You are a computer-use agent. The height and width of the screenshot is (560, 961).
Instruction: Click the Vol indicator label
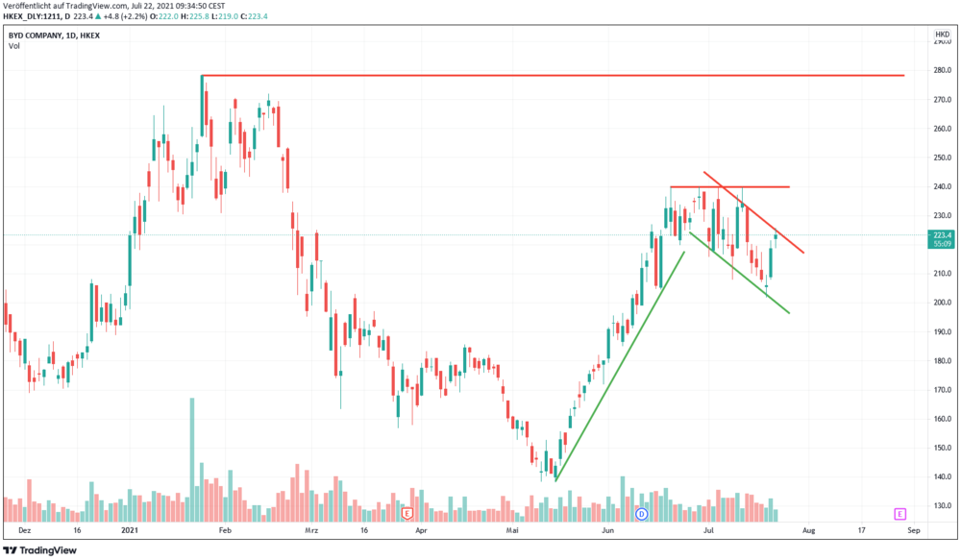pos(14,46)
